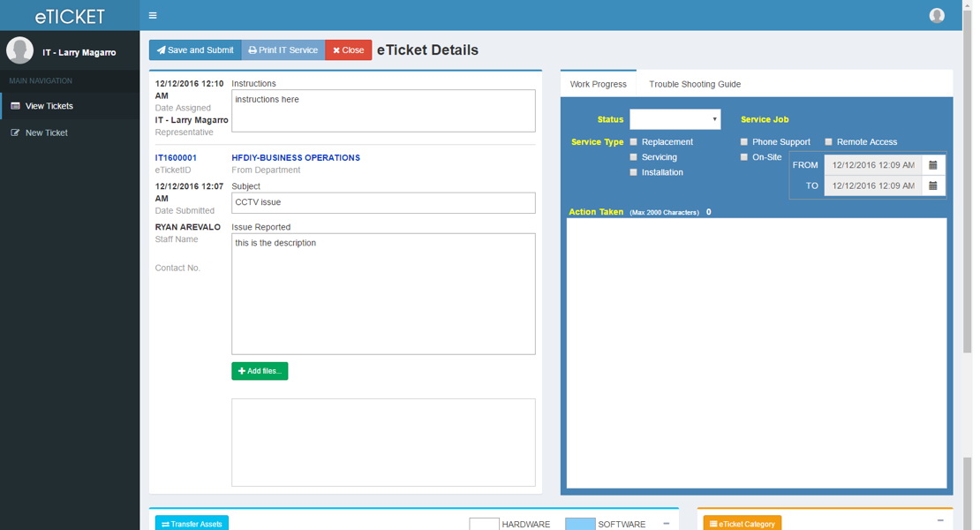Open the TO date calendar picker
This screenshot has height=530, width=980.
click(934, 185)
